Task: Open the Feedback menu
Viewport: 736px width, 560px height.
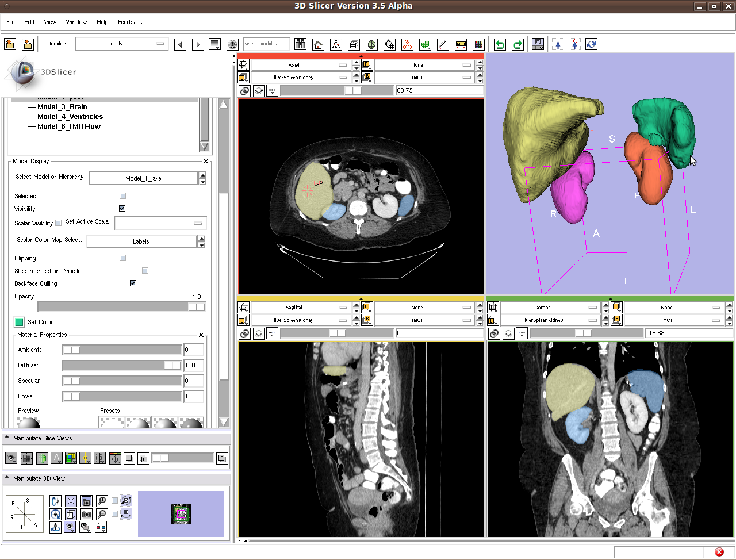Action: point(130,22)
